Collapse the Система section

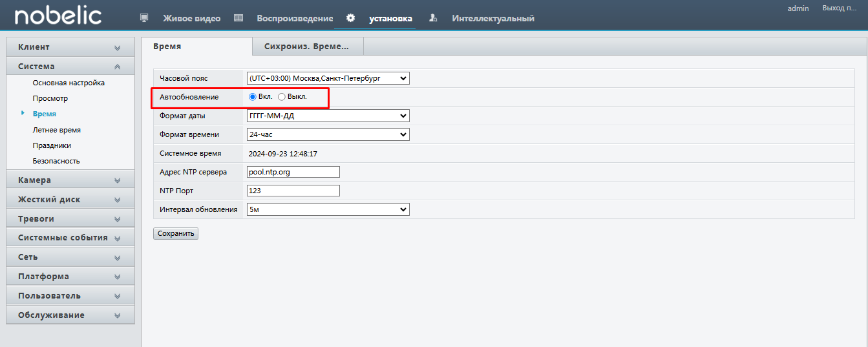point(70,66)
